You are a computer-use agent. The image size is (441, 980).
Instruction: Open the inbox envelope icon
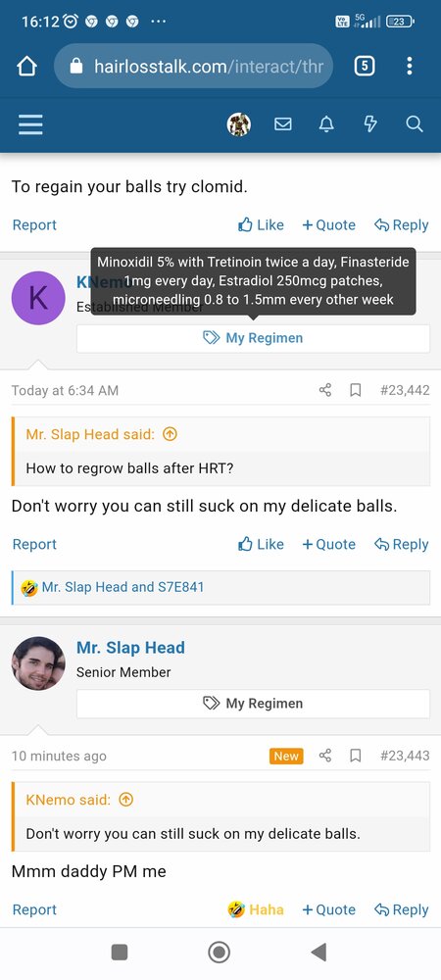click(x=283, y=124)
